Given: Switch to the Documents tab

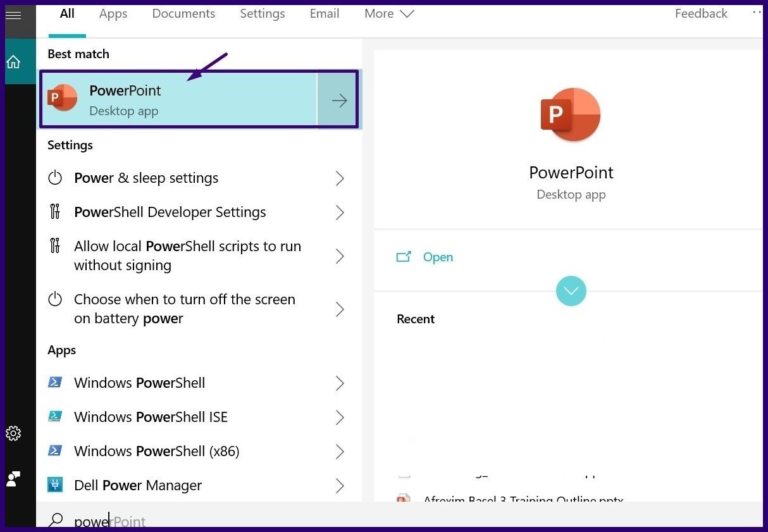Looking at the screenshot, I should tap(183, 13).
